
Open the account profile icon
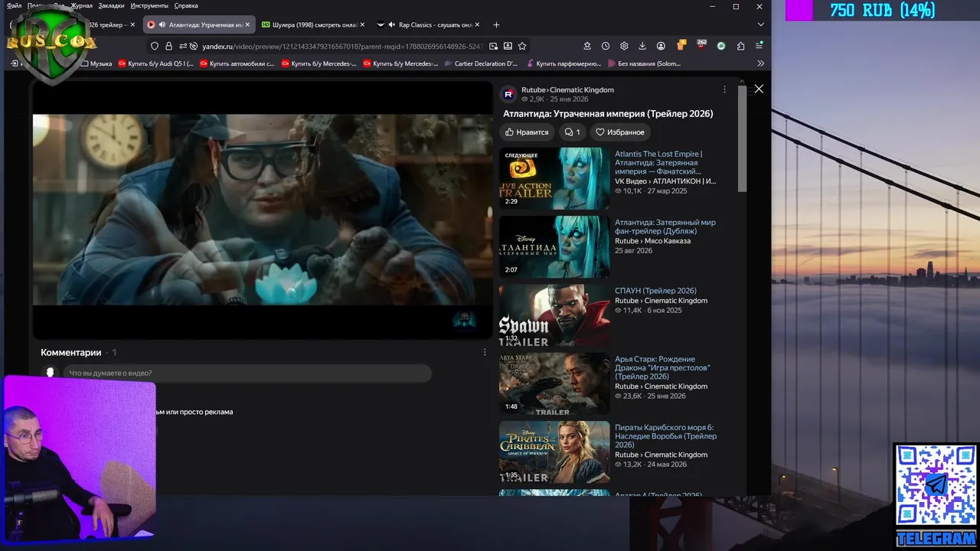click(661, 46)
